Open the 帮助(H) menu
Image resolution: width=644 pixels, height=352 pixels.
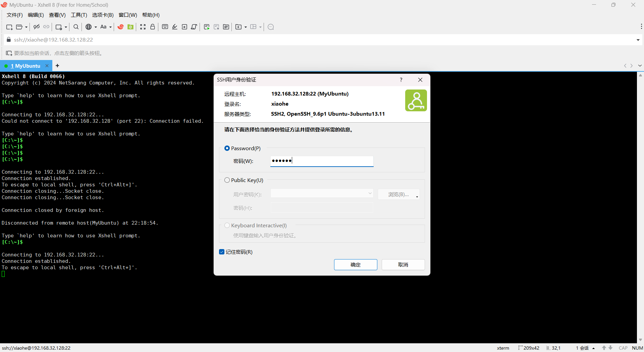point(151,15)
